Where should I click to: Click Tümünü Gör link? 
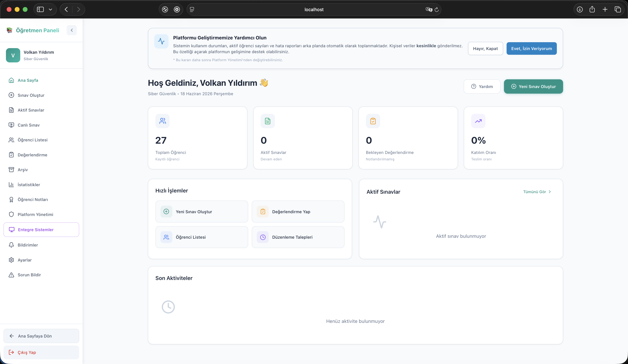537,192
